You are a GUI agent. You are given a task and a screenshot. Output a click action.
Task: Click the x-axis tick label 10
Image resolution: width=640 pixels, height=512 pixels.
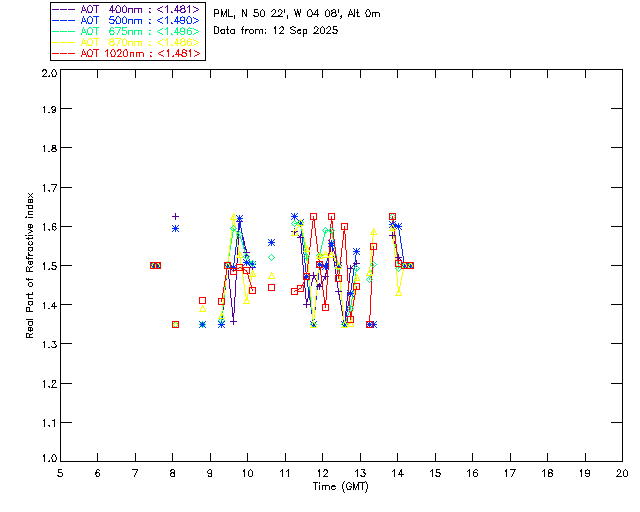click(x=247, y=474)
